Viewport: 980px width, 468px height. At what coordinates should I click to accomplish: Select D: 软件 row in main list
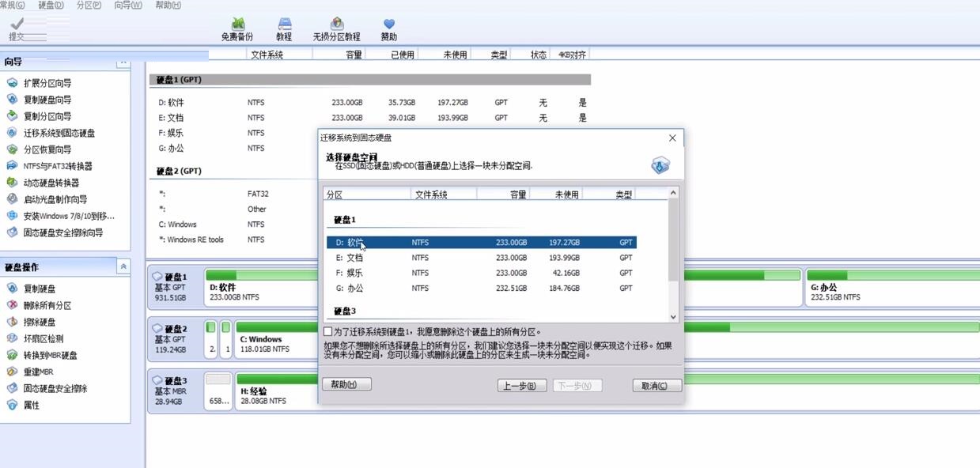(370, 103)
